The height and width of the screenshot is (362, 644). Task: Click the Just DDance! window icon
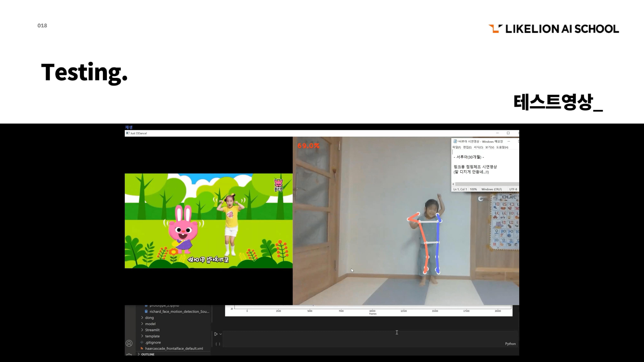128,133
